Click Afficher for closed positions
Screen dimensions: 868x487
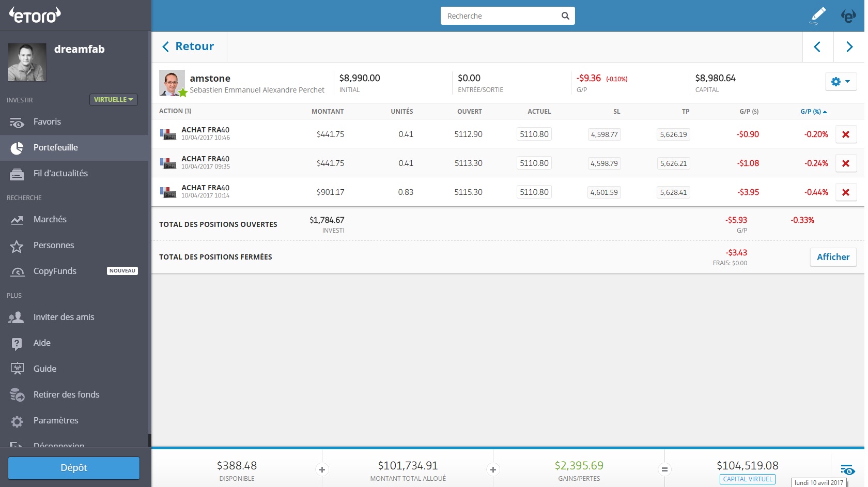point(833,257)
